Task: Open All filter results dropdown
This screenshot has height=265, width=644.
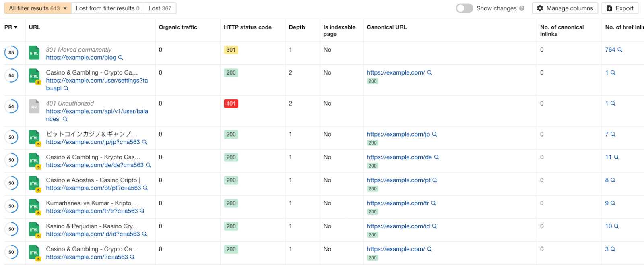Action: [x=38, y=8]
